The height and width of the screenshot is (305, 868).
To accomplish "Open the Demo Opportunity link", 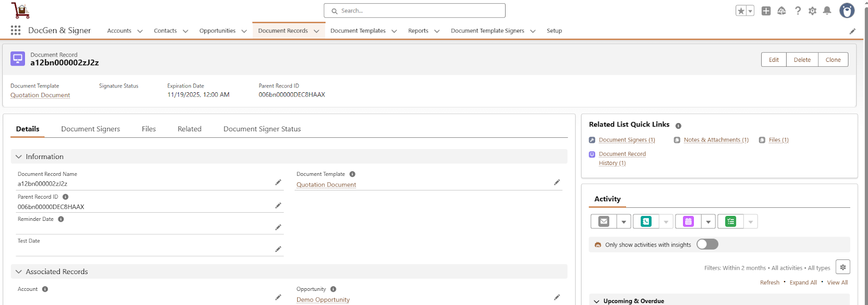I will pos(323,300).
